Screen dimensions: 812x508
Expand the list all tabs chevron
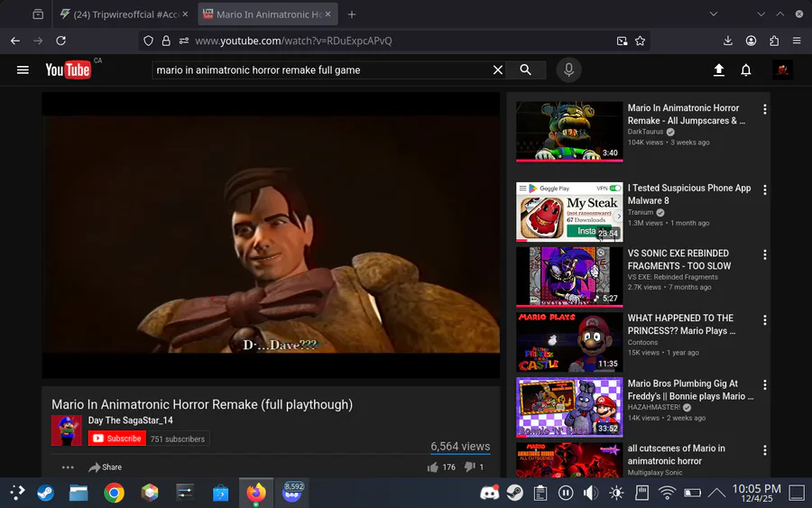(x=714, y=14)
